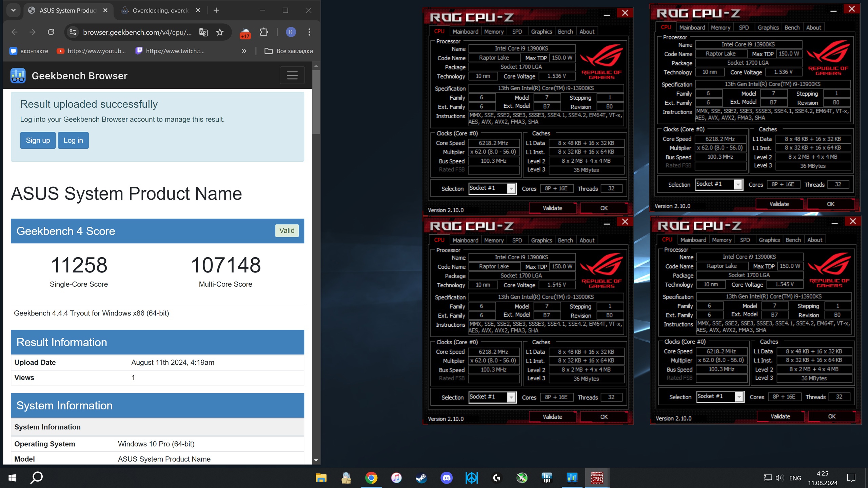
Task: Click OK in top-left CPU-Z window
Action: click(604, 208)
